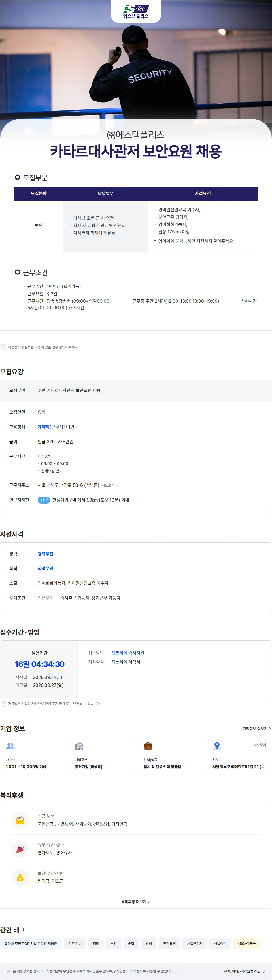The height and width of the screenshot is (980, 272).
Task: Open 지도보기 next to 근무지주소
Action: point(108,485)
